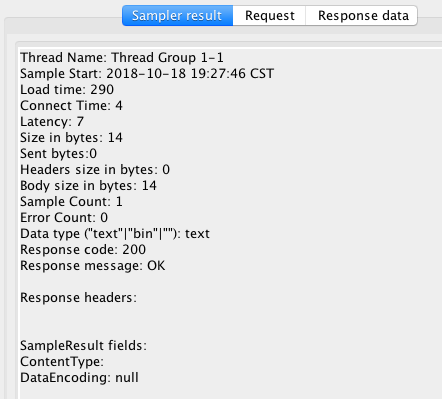Click the Sample Start timestamp line
Screen dimensions: 442x399
[147, 74]
